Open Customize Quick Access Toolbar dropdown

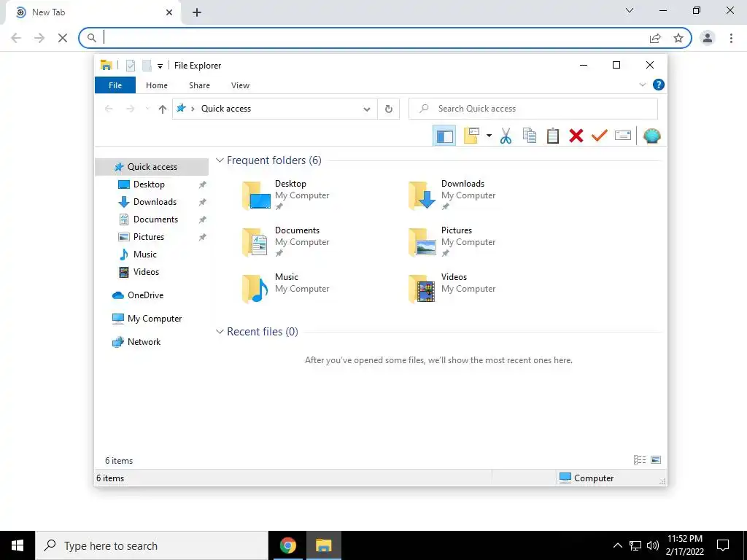coord(160,66)
